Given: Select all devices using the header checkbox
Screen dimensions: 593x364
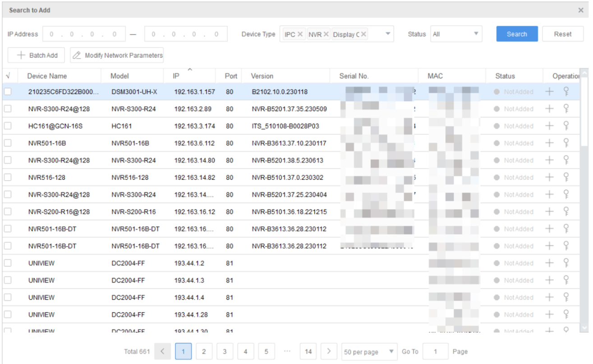Looking at the screenshot, I should click(x=8, y=76).
